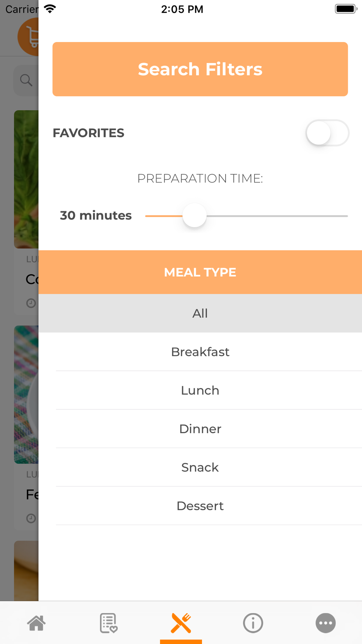Toggle the Favorites switch on
The width and height of the screenshot is (362, 644).
click(x=327, y=133)
